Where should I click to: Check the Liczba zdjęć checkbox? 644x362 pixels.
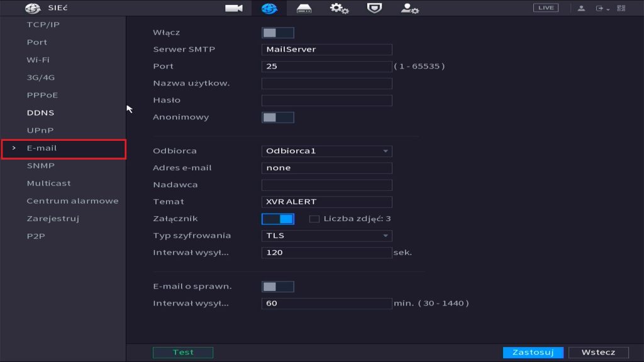point(314,219)
